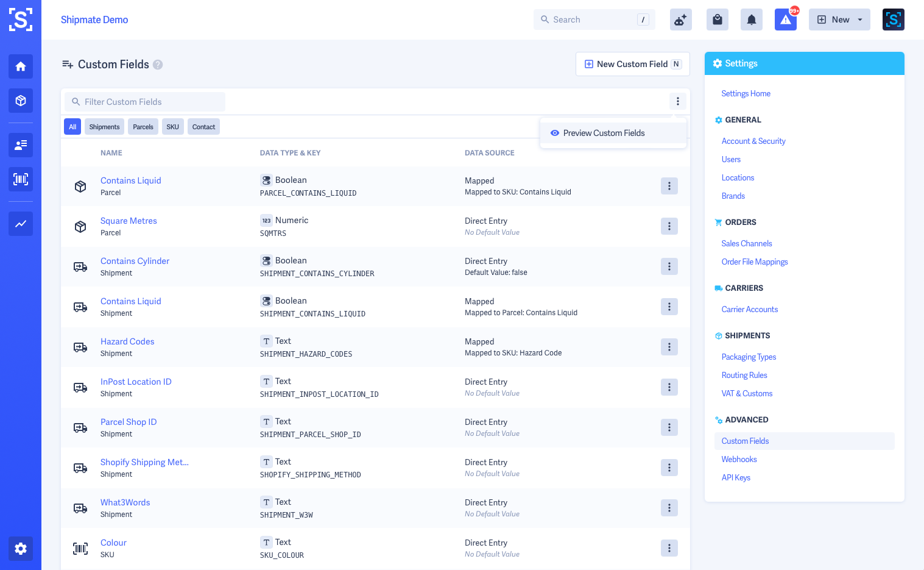Open alerts warning icon with 99+ badge
This screenshot has width=924, height=570.
pyautogui.click(x=786, y=20)
